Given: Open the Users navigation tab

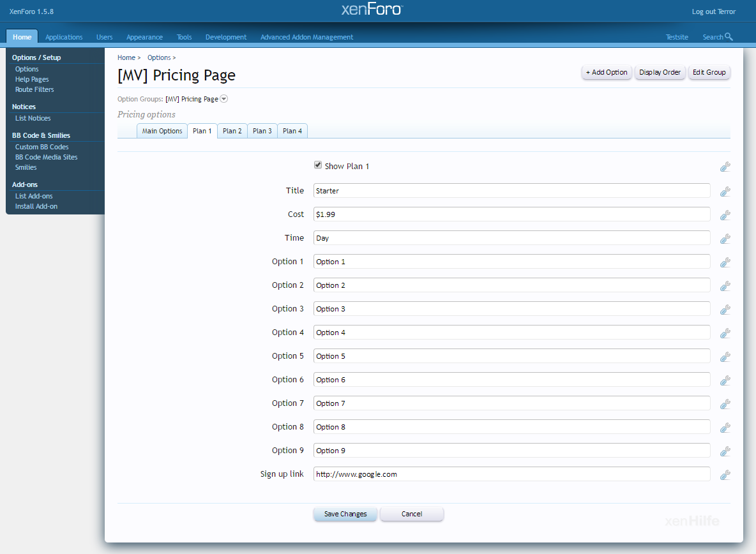Looking at the screenshot, I should click(x=104, y=37).
